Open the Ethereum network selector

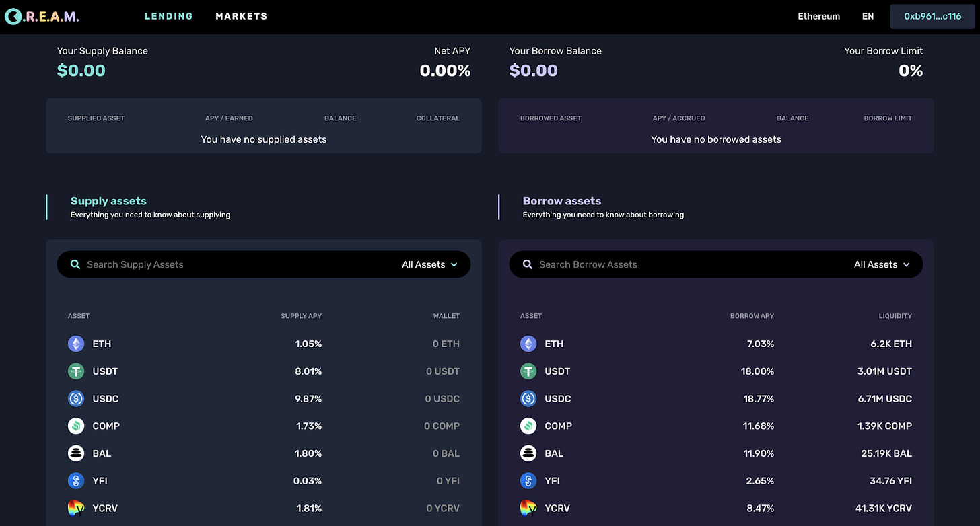click(x=818, y=16)
